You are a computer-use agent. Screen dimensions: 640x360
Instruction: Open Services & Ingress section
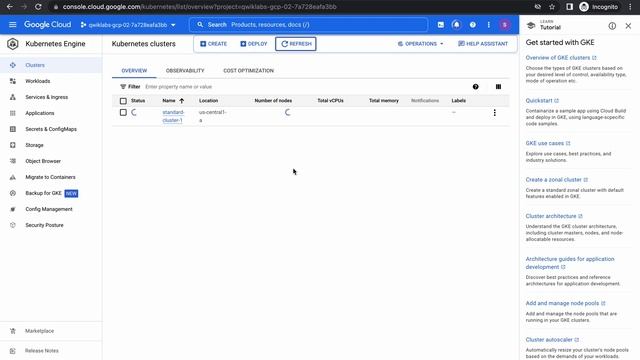pos(47,97)
